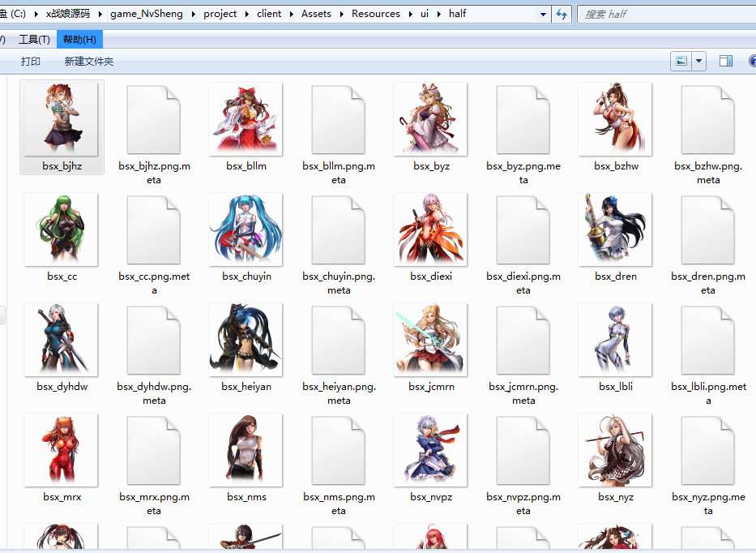Select the bsx_diexi.png.meta file icon
Screen dimensions: 756x553
pyautogui.click(x=523, y=230)
